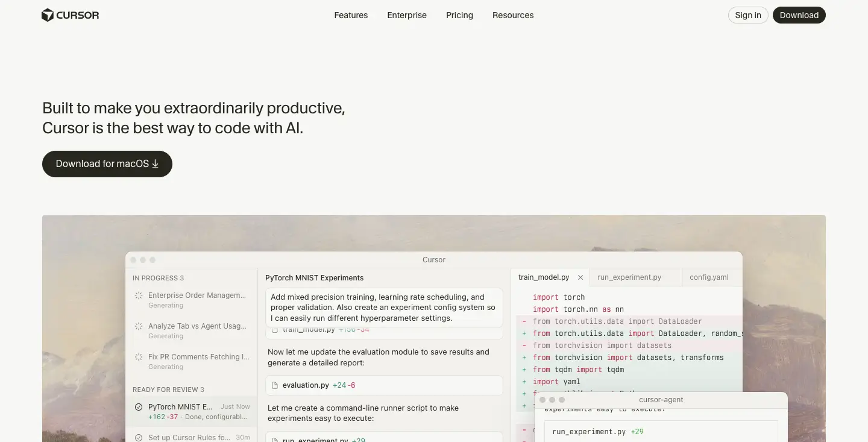Click the file icon next to evaluation.py
The width and height of the screenshot is (868, 442).
[x=275, y=385]
